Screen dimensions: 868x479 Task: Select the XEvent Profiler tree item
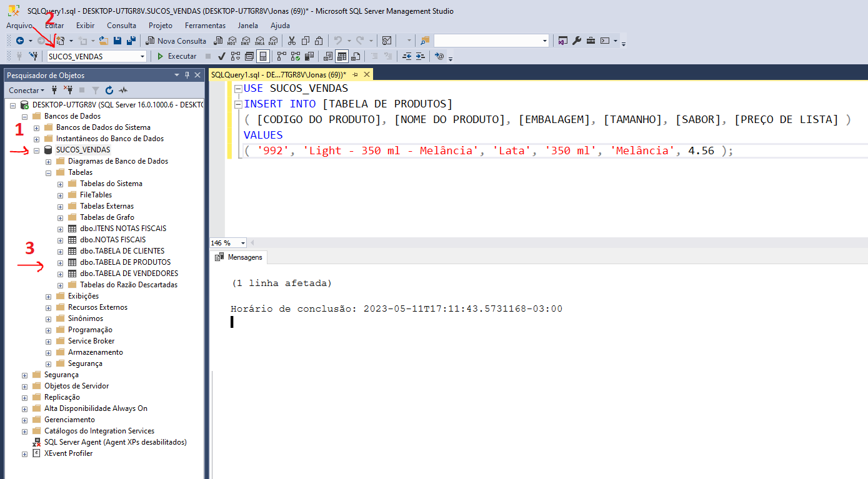coord(69,453)
